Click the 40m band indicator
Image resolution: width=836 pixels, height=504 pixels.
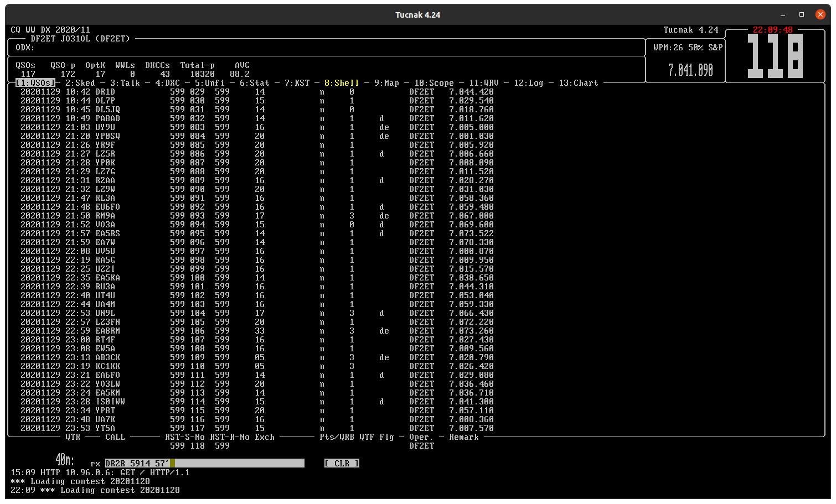pyautogui.click(x=65, y=460)
